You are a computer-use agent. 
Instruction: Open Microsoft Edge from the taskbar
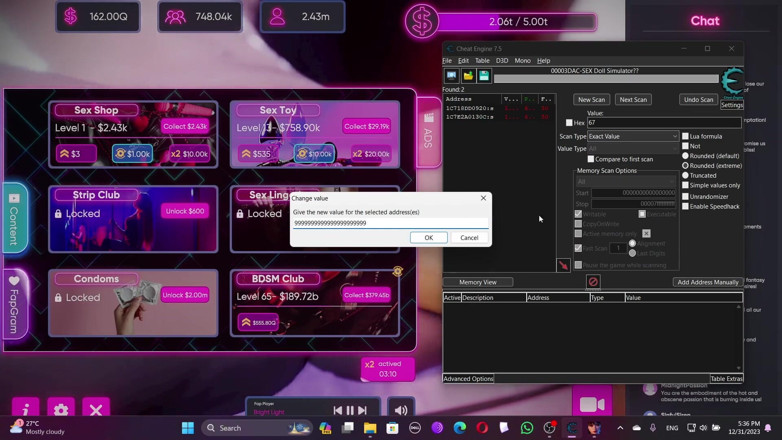[460, 428]
